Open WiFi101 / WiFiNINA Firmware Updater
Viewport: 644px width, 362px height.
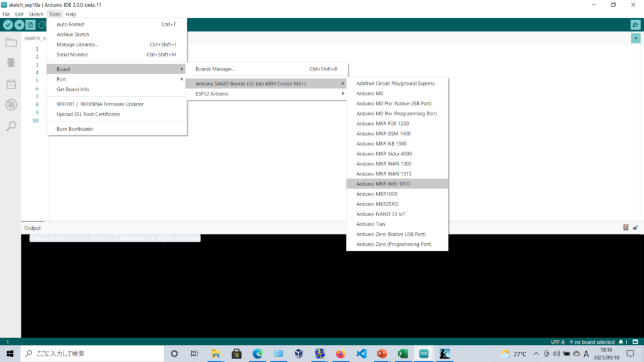coord(116,104)
